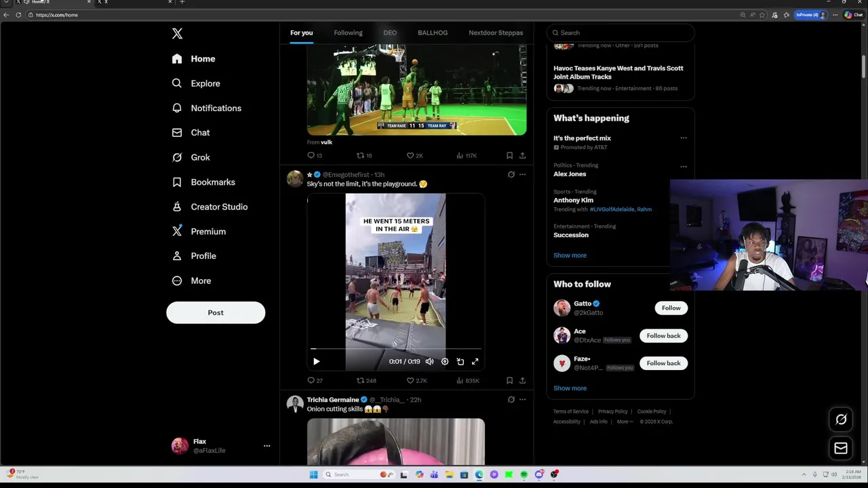Like the post with 2.7K likes
The image size is (868, 488).
(416, 380)
